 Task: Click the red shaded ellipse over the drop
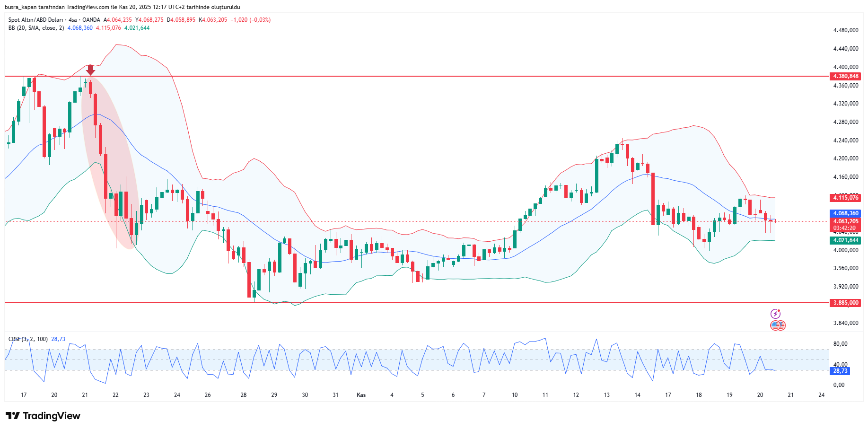coord(110,161)
